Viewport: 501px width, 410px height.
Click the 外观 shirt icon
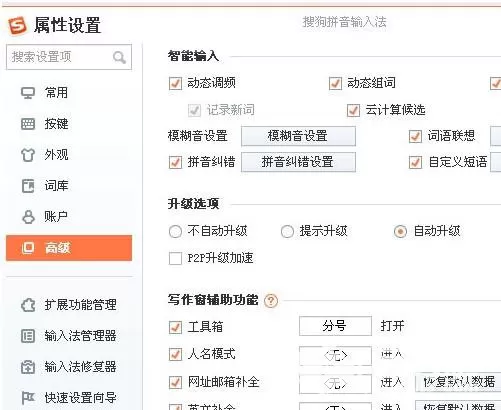[28, 155]
